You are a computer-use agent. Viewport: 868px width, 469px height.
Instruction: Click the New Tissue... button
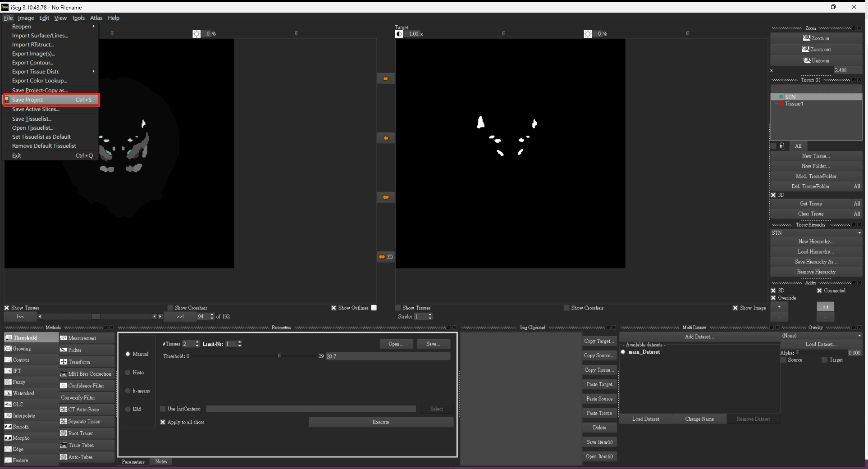click(816, 156)
